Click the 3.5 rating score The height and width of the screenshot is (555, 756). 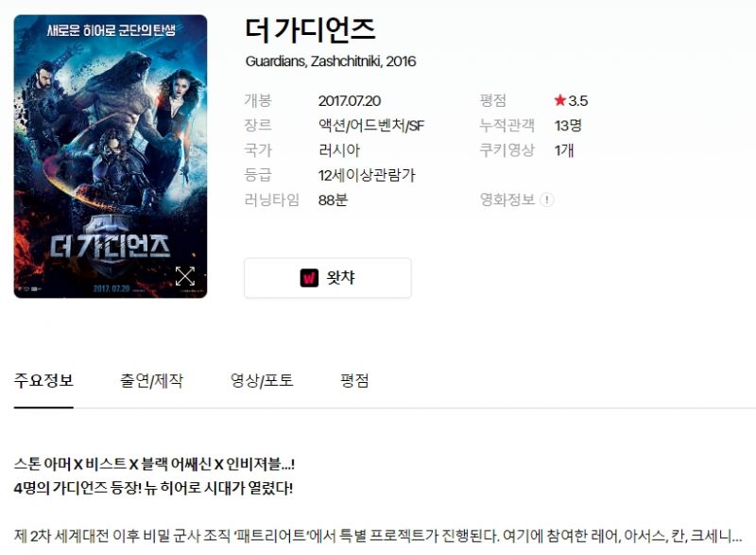(x=577, y=101)
